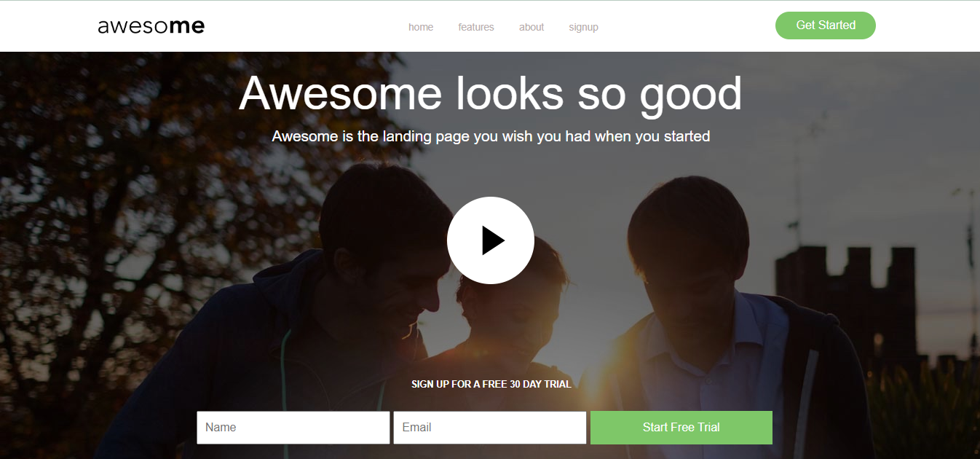980x459 pixels.
Task: Click 'SIGN UP FOR A FREE 30 DAY TRIAL' text
Action: coord(491,384)
